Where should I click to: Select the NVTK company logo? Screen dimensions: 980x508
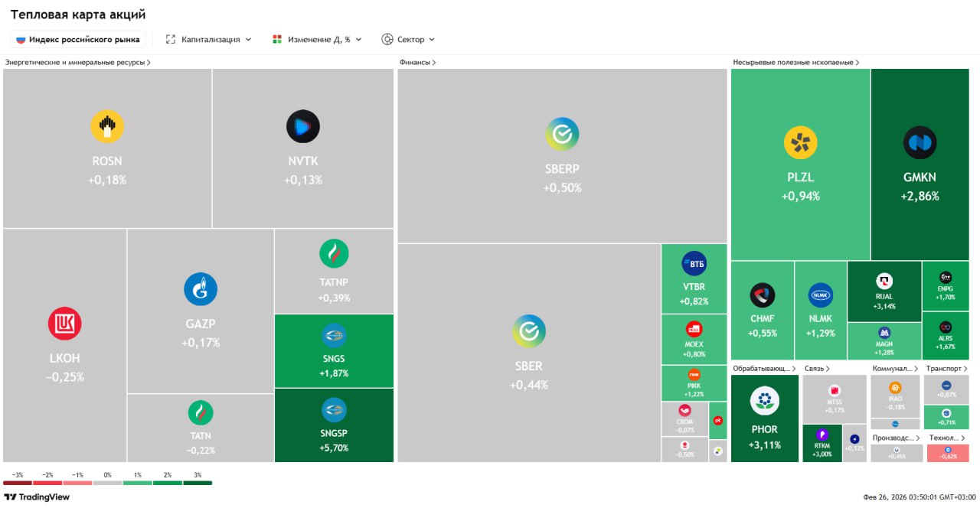click(303, 126)
